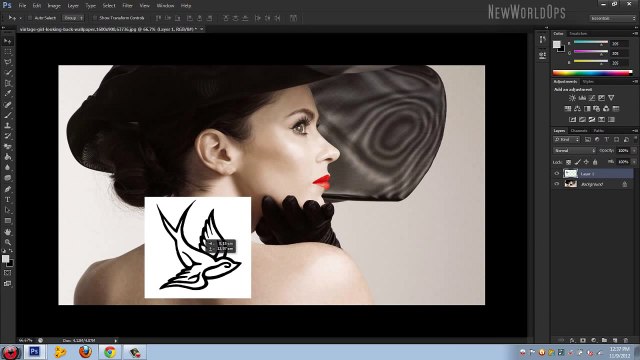Select the Move tool in toolbox
Viewport: 640px width, 360px height.
8,41
